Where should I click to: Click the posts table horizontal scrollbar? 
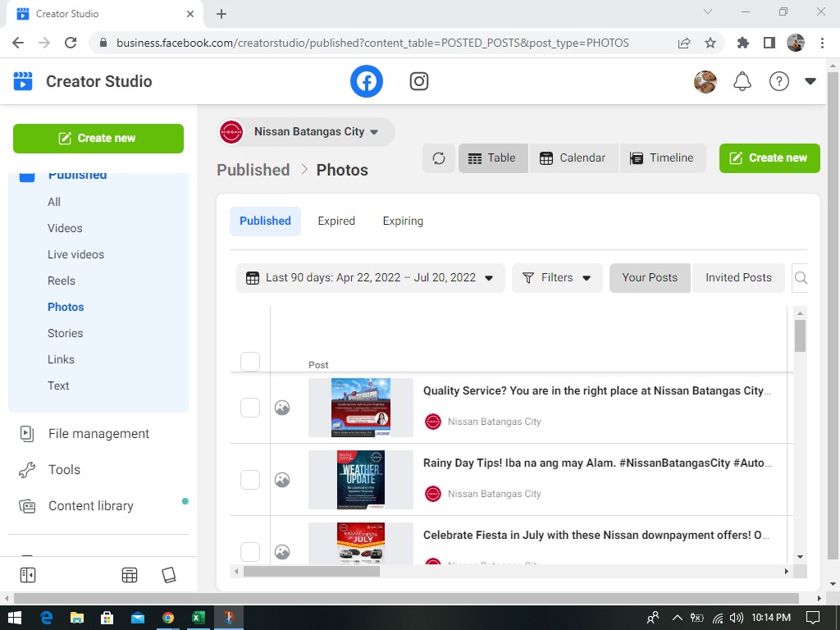click(x=311, y=572)
